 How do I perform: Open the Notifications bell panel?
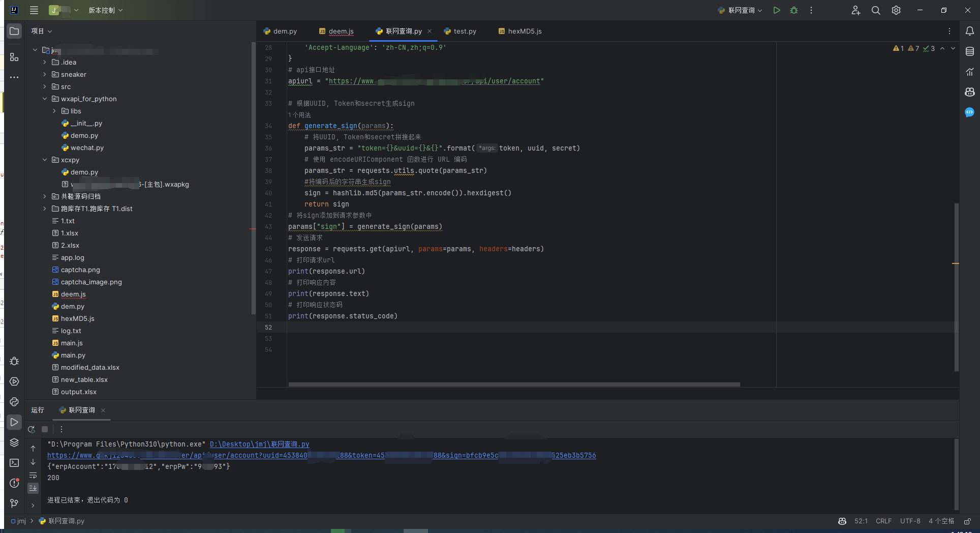point(970,31)
